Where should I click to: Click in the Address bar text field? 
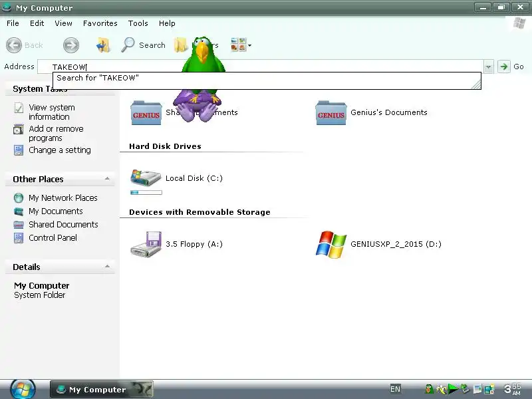coord(261,66)
